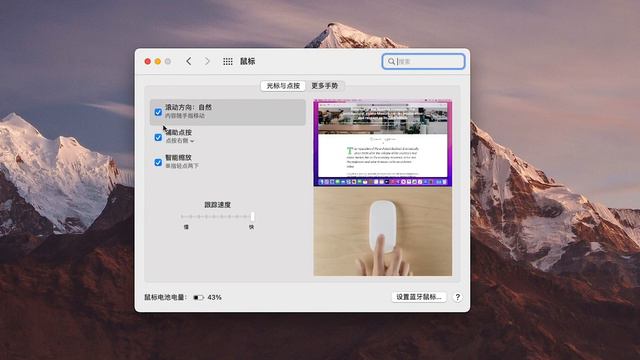Open help with question mark button
Viewport: 640px width, 360px height.
click(x=458, y=297)
